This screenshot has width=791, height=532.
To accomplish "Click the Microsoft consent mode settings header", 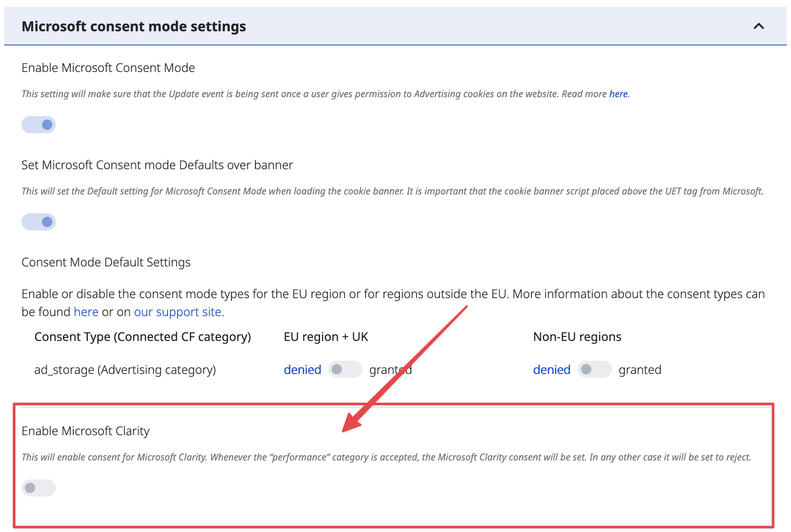I will 395,26.
